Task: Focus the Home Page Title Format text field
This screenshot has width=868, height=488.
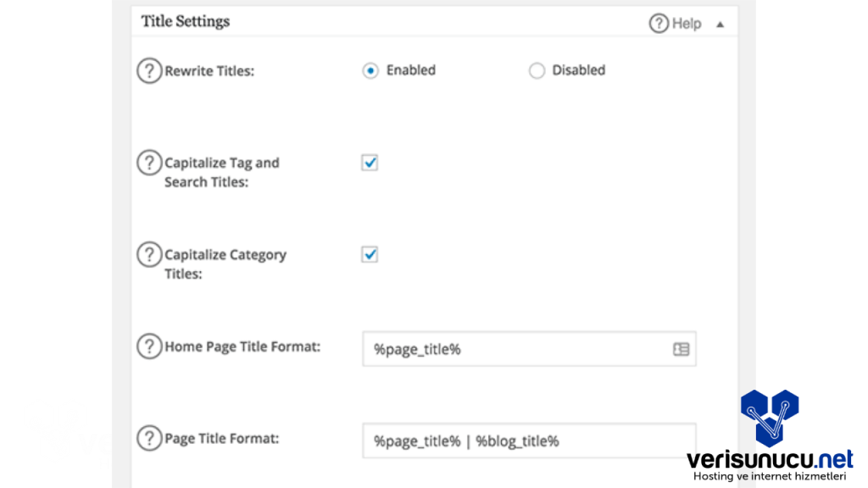Action: point(517,349)
